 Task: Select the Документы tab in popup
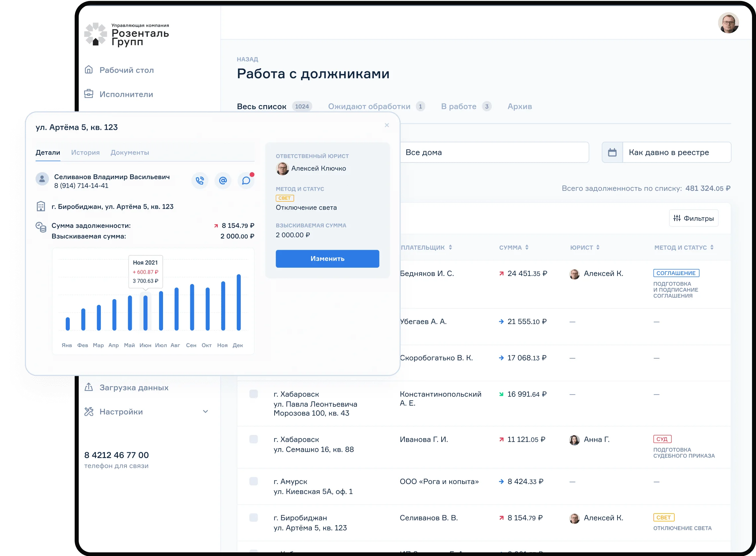129,153
